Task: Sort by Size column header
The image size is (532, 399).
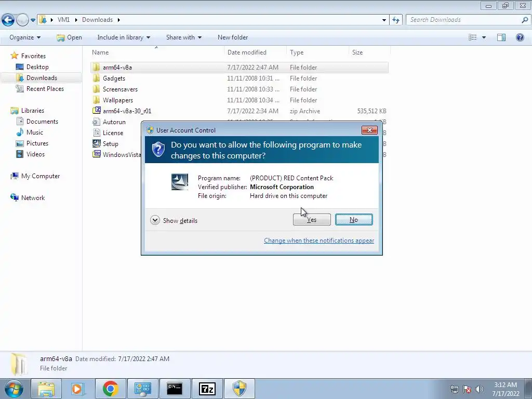Action: 357,52
